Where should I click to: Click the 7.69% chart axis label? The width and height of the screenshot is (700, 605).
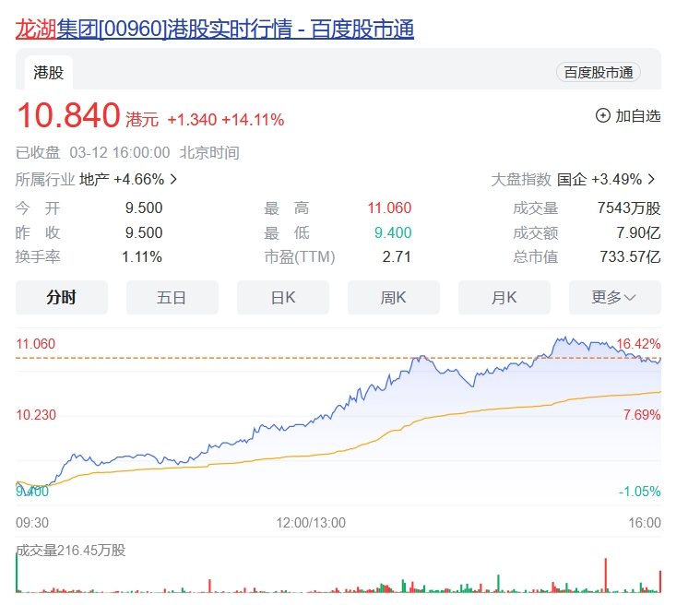(x=642, y=415)
